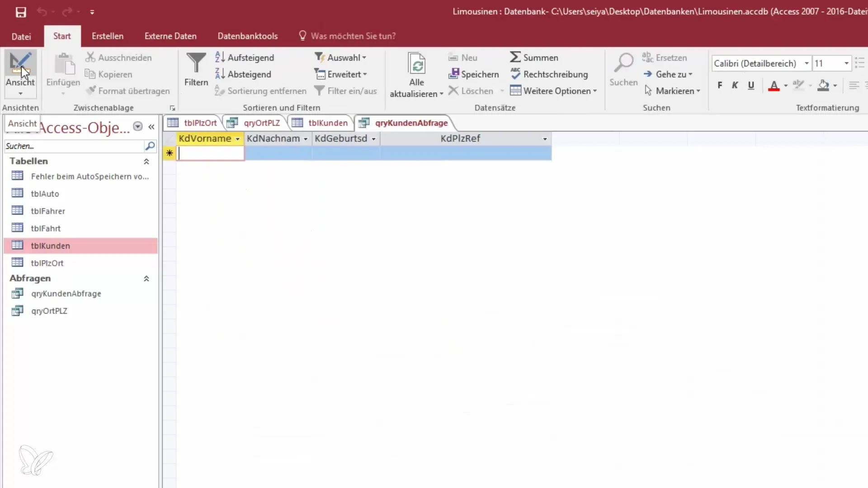Open the Auswahl filter dropdown
This screenshot has width=868, height=488.
[x=340, y=57]
